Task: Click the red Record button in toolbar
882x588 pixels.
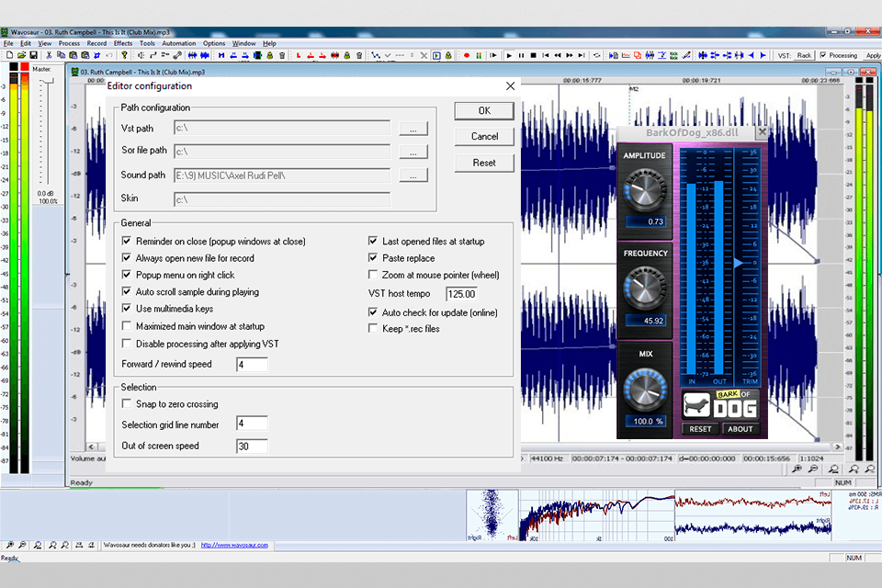Action: pos(467,55)
